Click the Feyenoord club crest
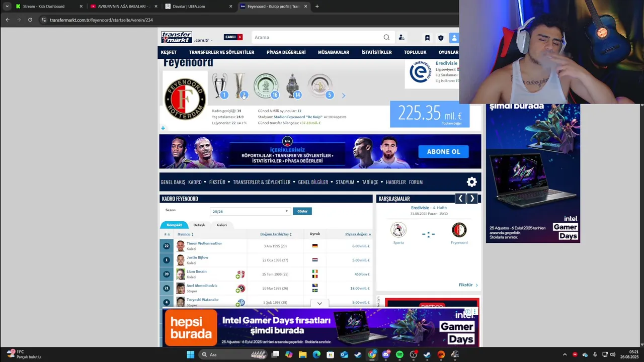This screenshot has height=362, width=644. 185,99
